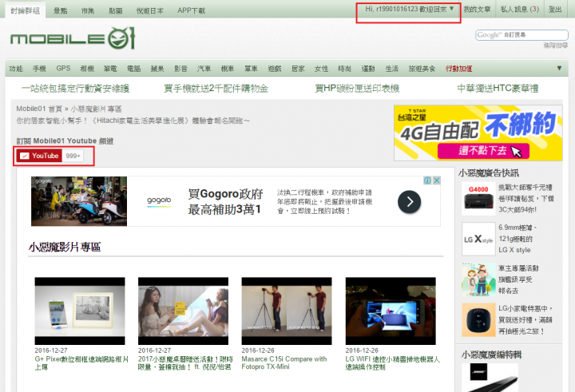Screen dimensions: 575x392
Task: Select the 影音 category
Action: pos(180,69)
